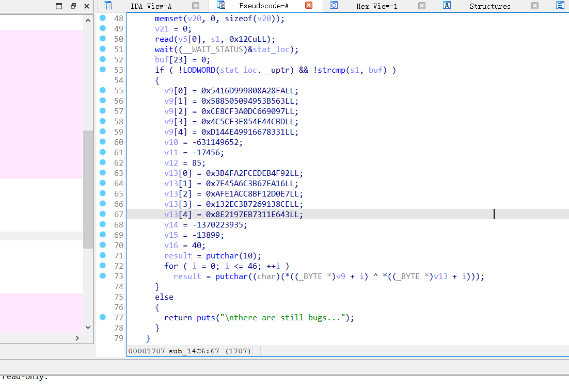
Task: Open the Structures tab
Action: coord(490,6)
